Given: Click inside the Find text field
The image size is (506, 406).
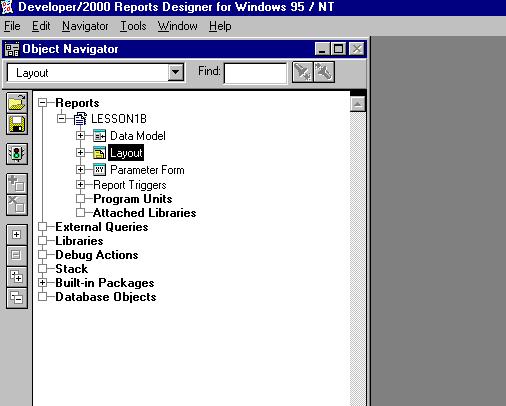Looking at the screenshot, I should click(255, 73).
